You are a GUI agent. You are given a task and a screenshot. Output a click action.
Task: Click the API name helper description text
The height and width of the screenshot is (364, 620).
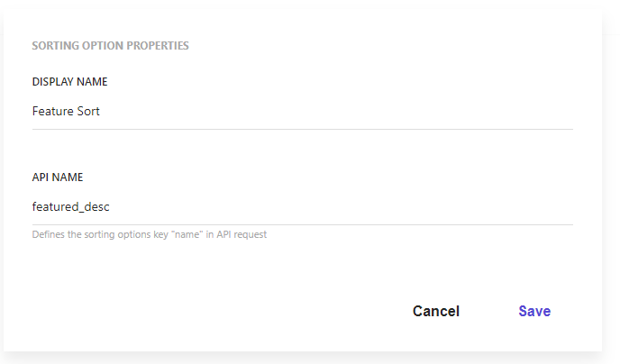pos(149,235)
